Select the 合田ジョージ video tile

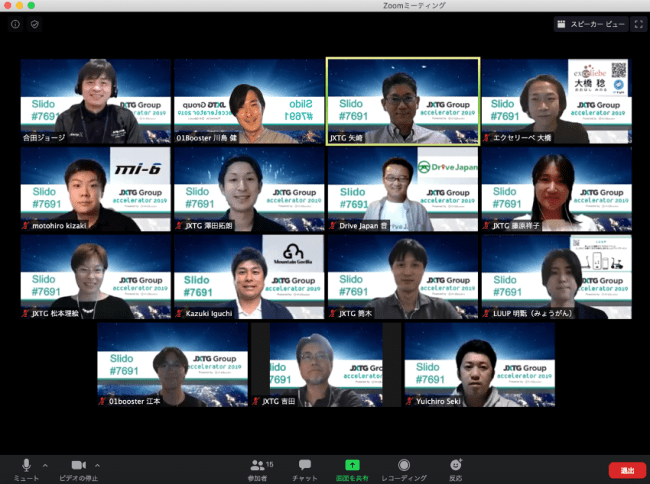(96, 101)
